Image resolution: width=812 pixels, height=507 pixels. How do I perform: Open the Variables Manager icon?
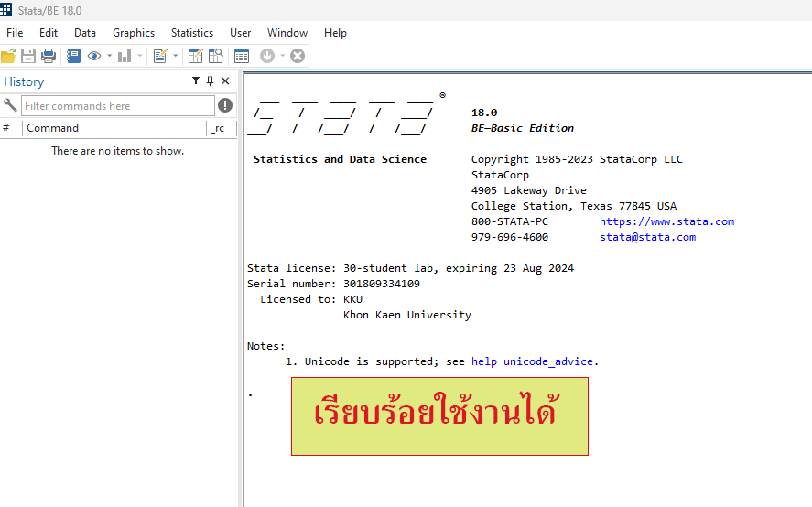pos(242,56)
